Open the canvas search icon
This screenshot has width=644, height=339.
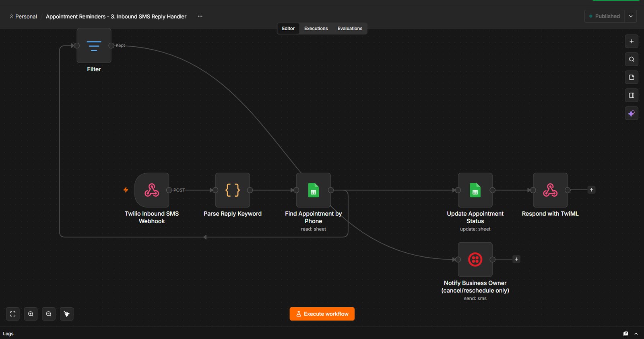(x=632, y=59)
